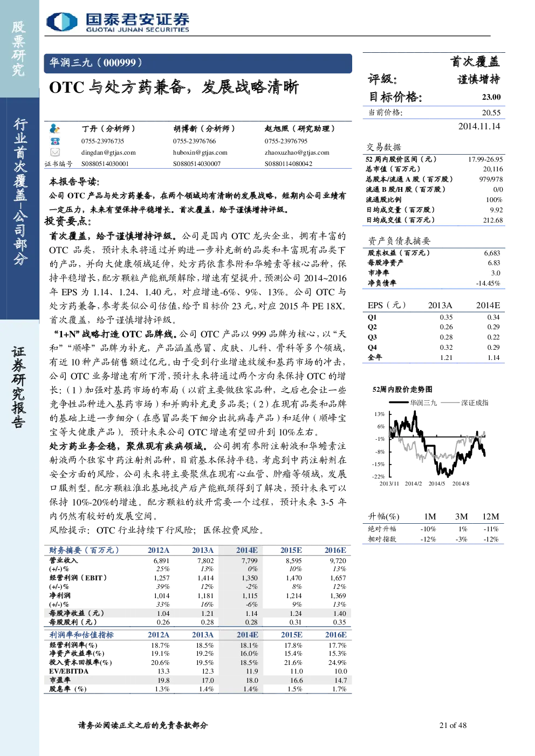Select 2012A revenue value 6,891

coord(161,561)
